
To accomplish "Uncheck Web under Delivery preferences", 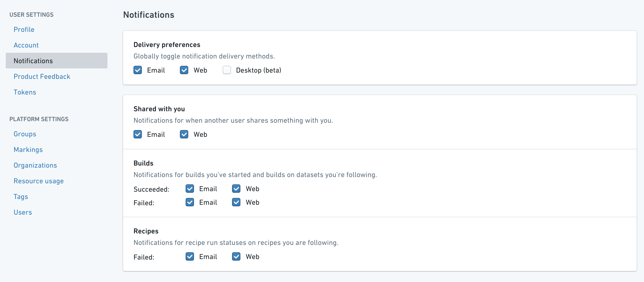I will click(x=184, y=70).
